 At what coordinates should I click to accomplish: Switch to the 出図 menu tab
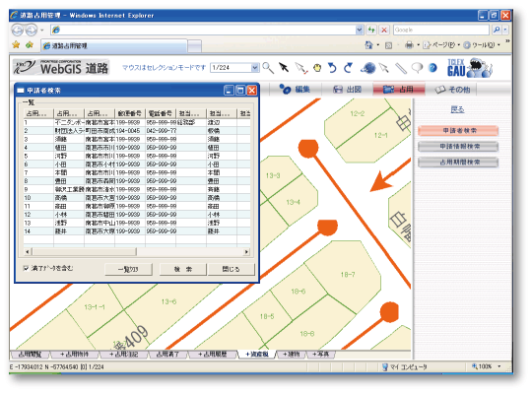[x=347, y=90]
